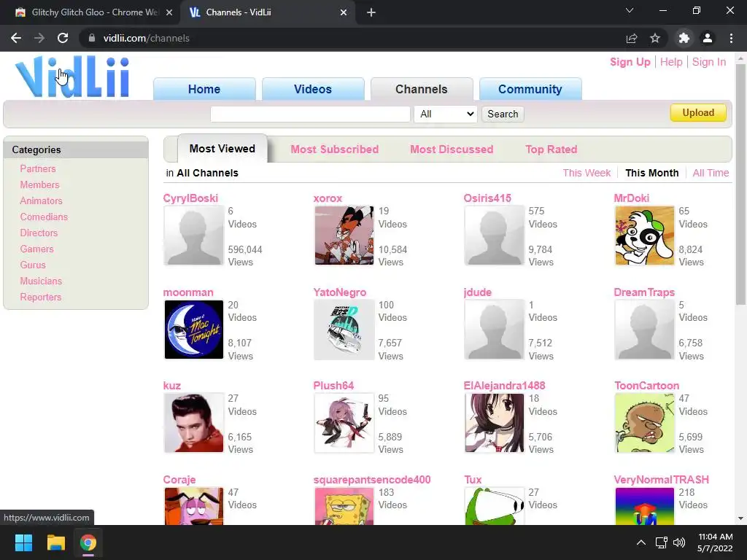Image resolution: width=747 pixels, height=560 pixels.
Task: Open the Animators category
Action: (41, 201)
